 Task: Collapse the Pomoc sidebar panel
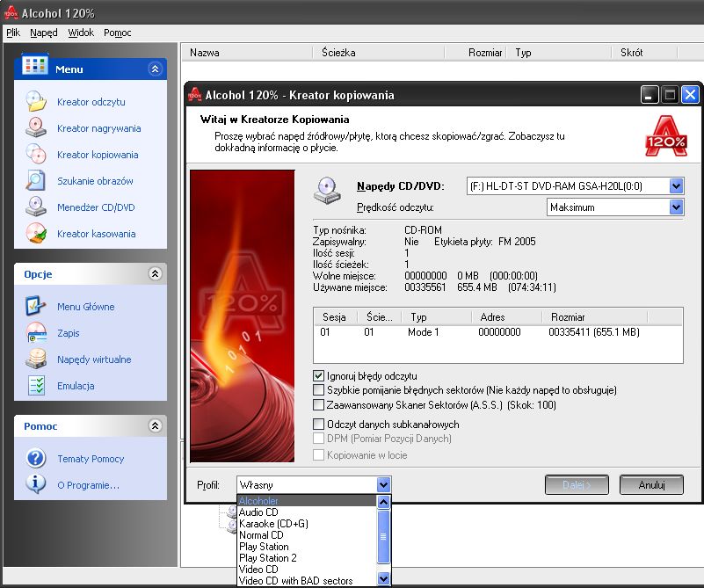pos(155,425)
